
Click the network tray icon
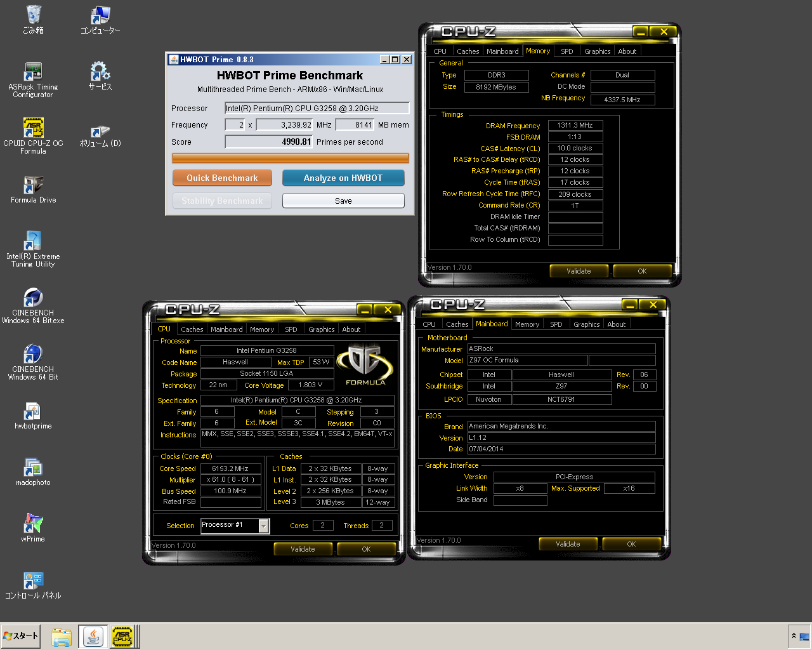point(804,636)
